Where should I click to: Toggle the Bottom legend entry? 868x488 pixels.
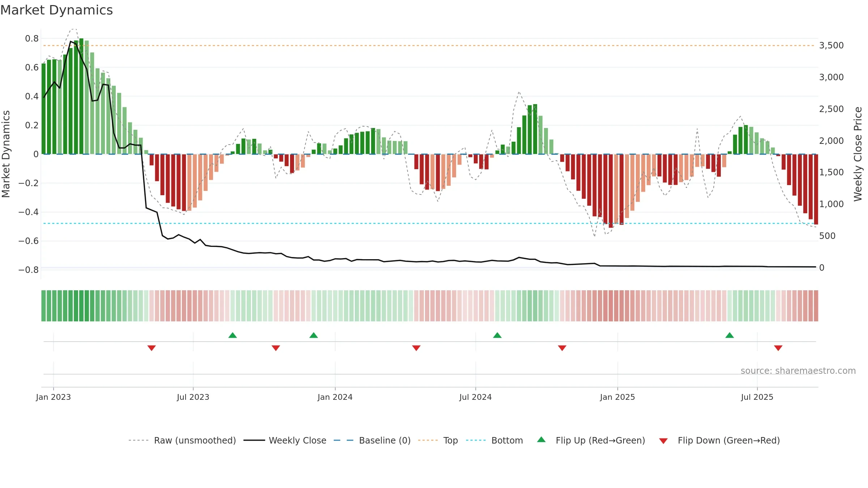(x=494, y=440)
